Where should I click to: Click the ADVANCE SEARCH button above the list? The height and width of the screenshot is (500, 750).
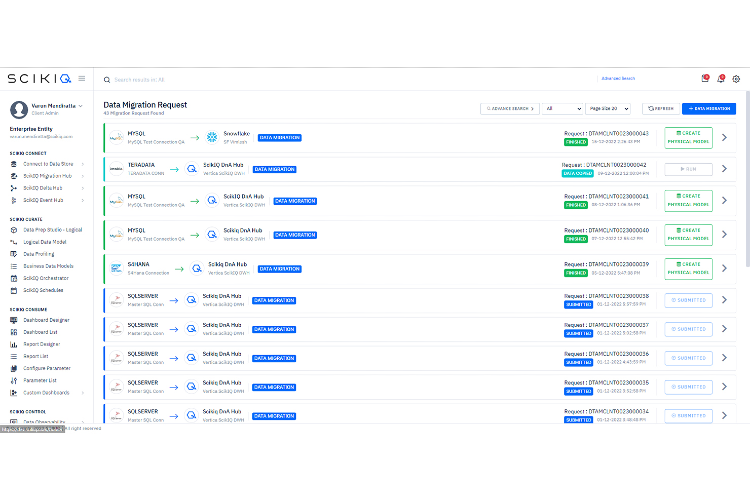(x=509, y=109)
